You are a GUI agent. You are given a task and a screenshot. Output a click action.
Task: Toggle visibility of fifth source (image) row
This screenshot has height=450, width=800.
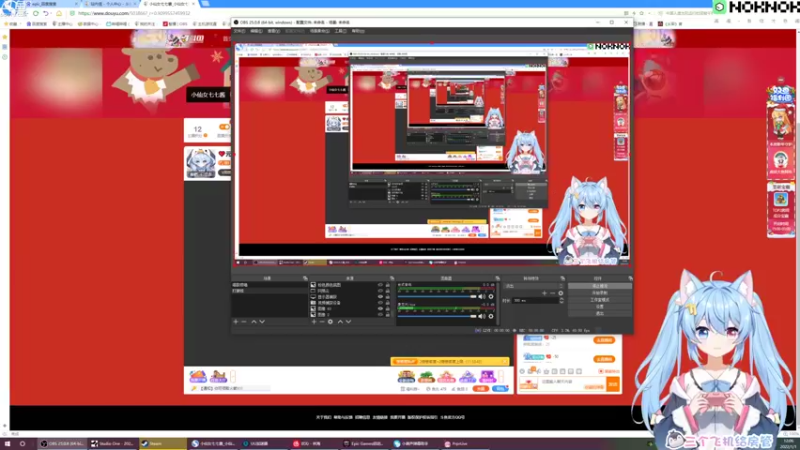pyautogui.click(x=380, y=309)
